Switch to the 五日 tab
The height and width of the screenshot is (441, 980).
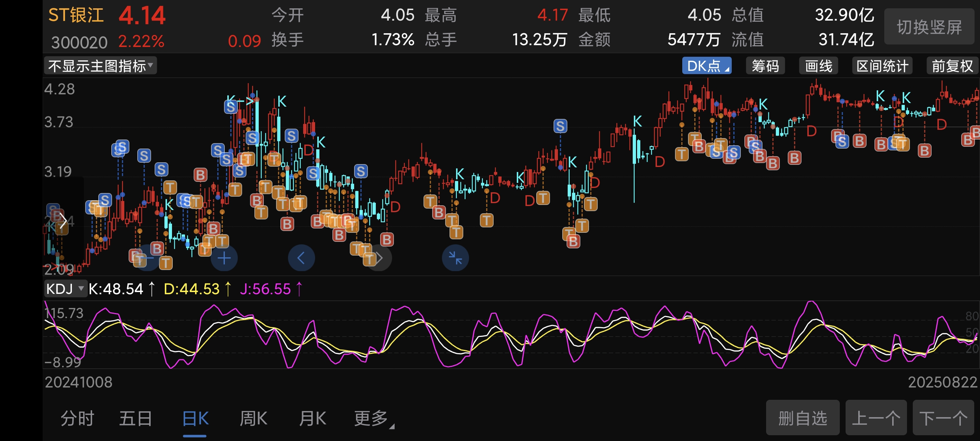point(136,419)
